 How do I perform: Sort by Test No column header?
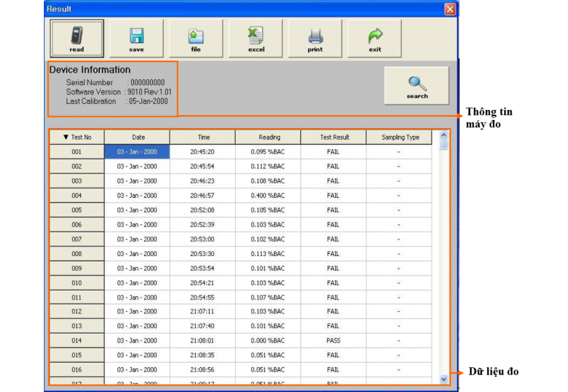[77, 137]
